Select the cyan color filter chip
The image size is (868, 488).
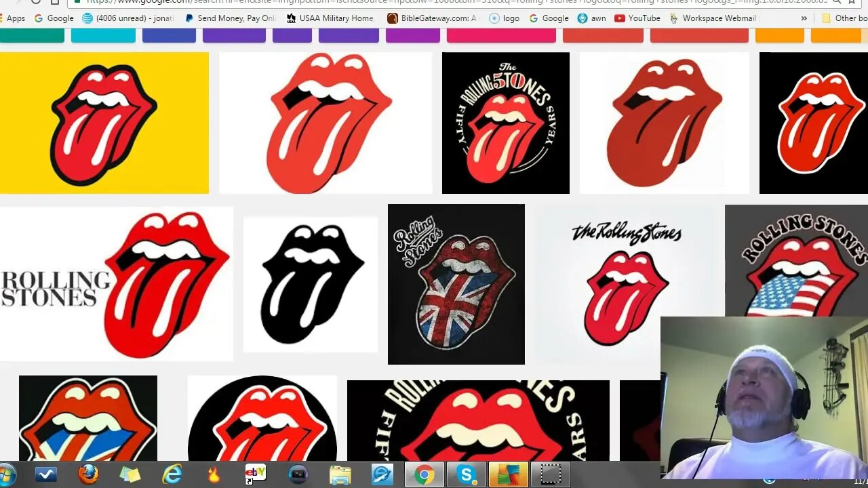point(103,35)
